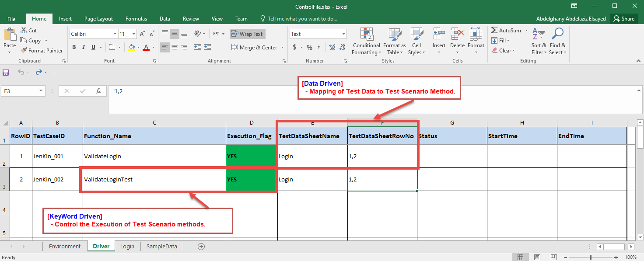This screenshot has width=644, height=261.
Task: Click the Insert cells icon
Action: (x=439, y=34)
